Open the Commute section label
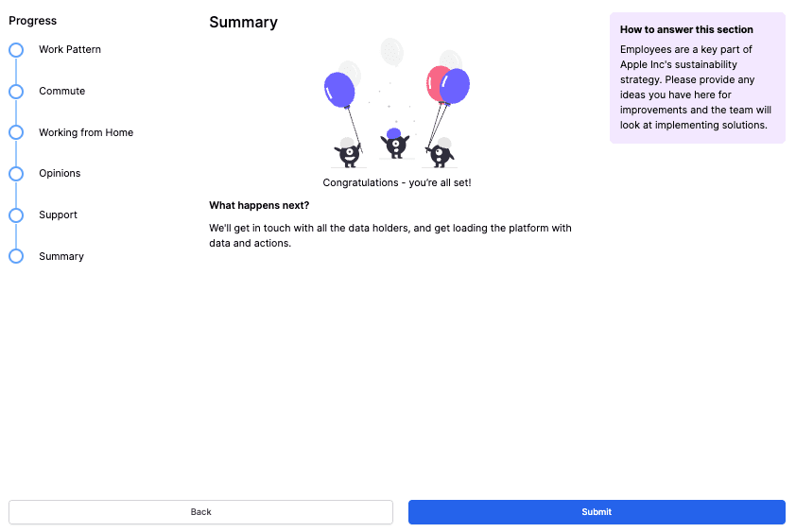This screenshot has height=532, width=796. (61, 91)
